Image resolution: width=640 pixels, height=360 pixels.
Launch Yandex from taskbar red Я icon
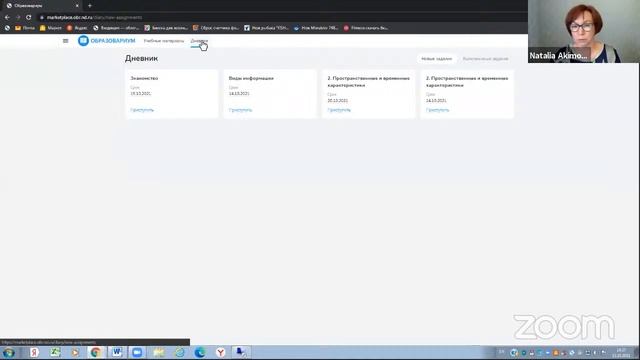pyautogui.click(x=34, y=352)
